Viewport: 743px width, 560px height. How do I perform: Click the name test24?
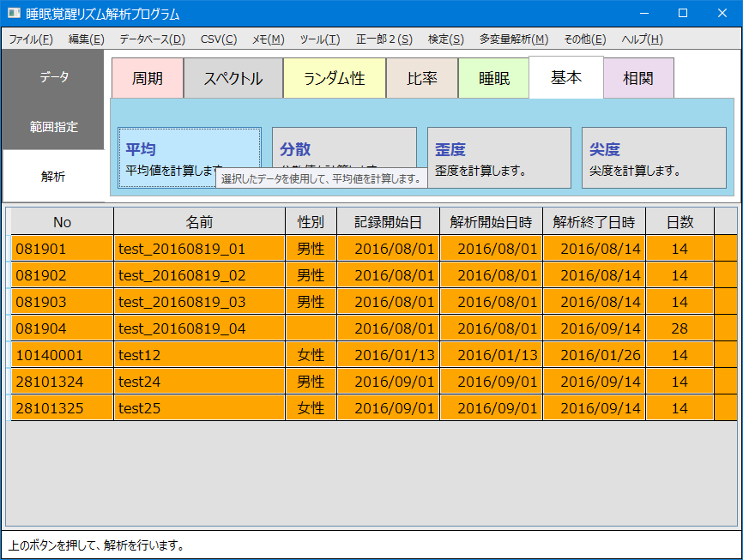[x=200, y=382]
